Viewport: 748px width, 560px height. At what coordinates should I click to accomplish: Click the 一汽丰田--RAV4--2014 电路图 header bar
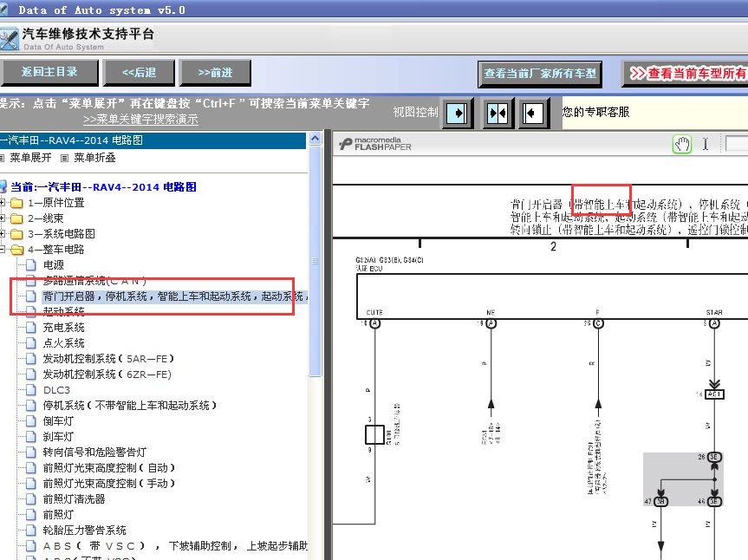pos(153,140)
